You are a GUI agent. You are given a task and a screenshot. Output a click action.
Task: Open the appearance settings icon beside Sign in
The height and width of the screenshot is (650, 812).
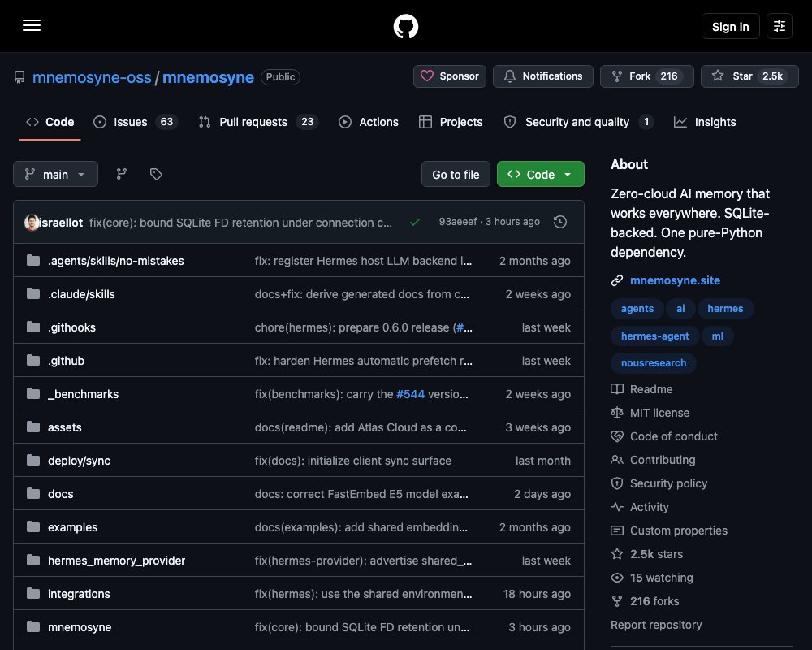click(x=779, y=26)
